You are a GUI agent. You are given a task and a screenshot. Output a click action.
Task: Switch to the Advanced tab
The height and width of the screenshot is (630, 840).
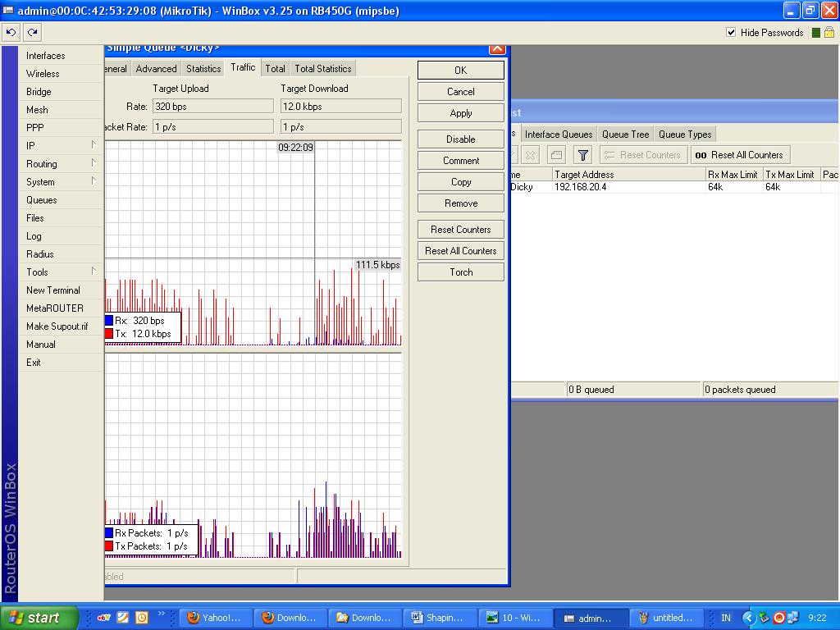156,69
